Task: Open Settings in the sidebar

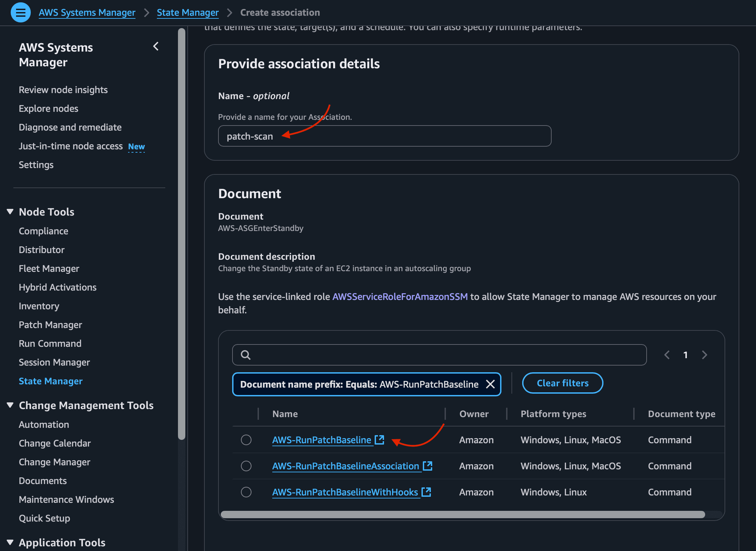Action: tap(36, 165)
